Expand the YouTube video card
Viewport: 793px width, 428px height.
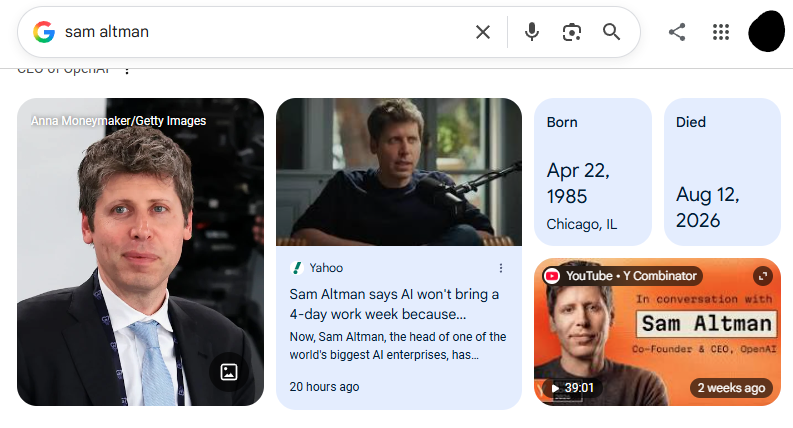click(763, 276)
